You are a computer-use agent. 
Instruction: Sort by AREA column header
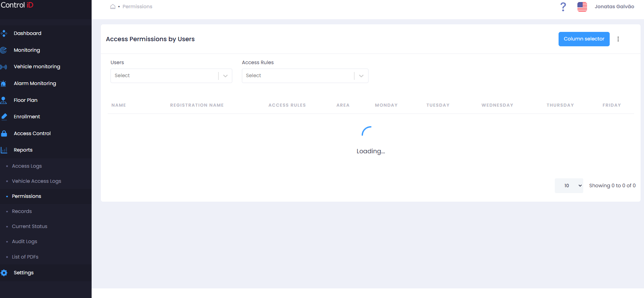pos(343,105)
